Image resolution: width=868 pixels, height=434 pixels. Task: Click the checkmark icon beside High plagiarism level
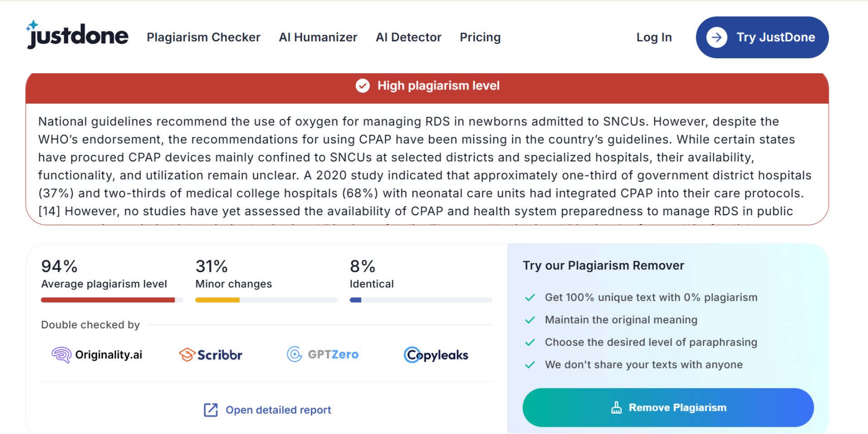click(x=363, y=85)
